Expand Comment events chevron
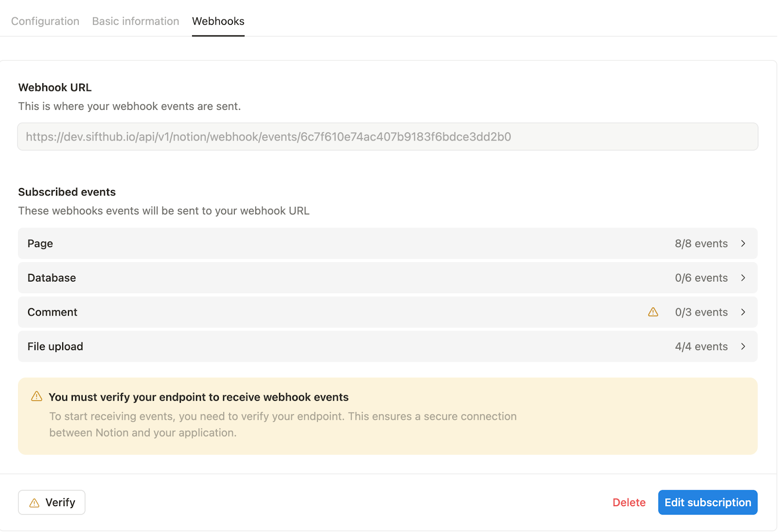 [x=743, y=312]
